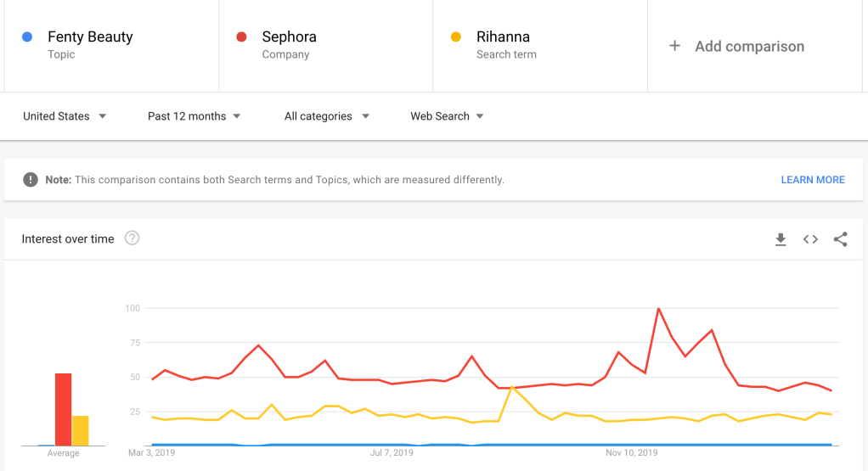Screen dimensions: 868x471
Task: Click the blue Fenty Beauty dot
Action: pos(27,36)
